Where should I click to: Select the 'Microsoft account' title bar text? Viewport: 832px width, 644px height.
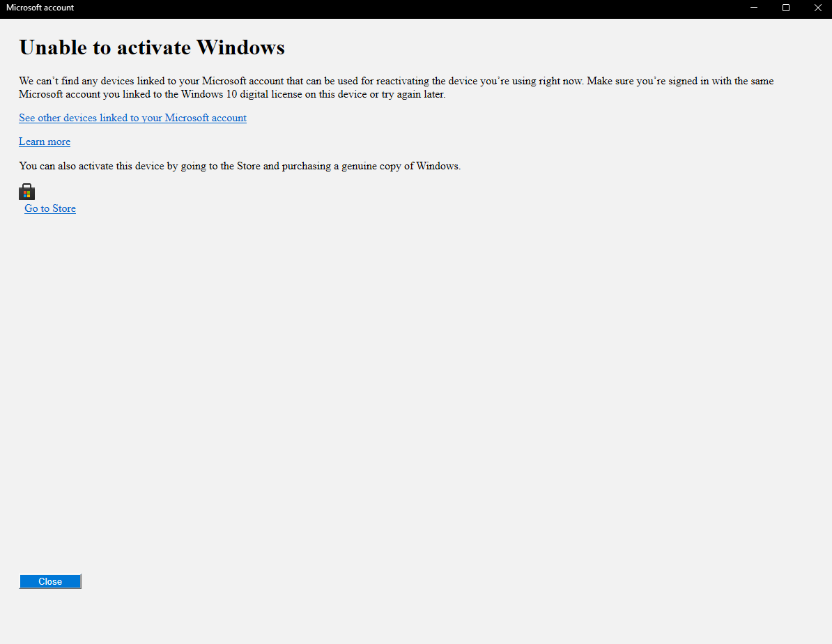tap(40, 8)
